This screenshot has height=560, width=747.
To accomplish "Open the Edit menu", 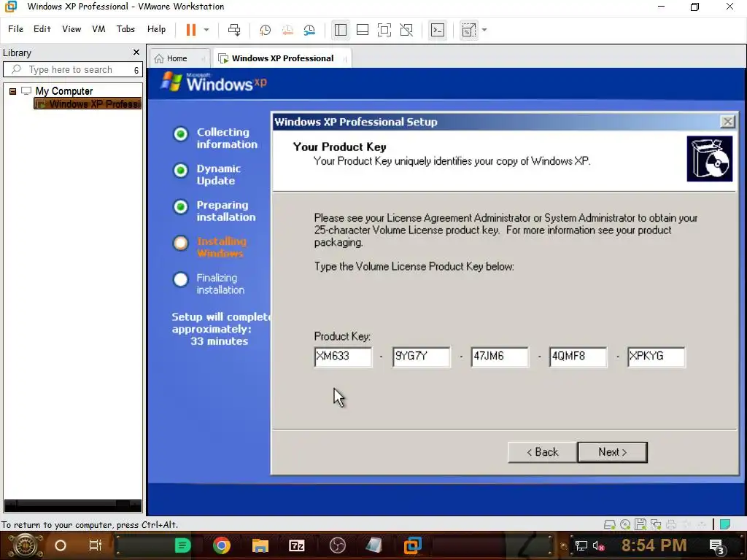I will click(42, 29).
